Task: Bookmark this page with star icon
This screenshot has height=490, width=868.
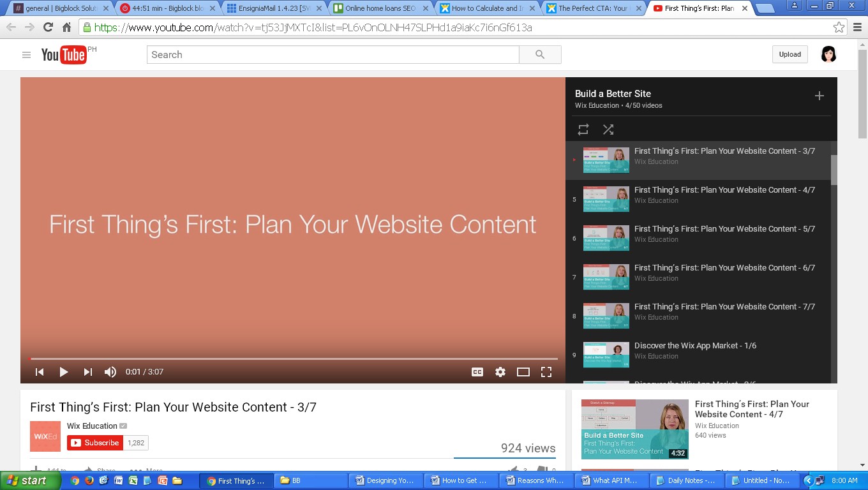Action: pos(839,27)
